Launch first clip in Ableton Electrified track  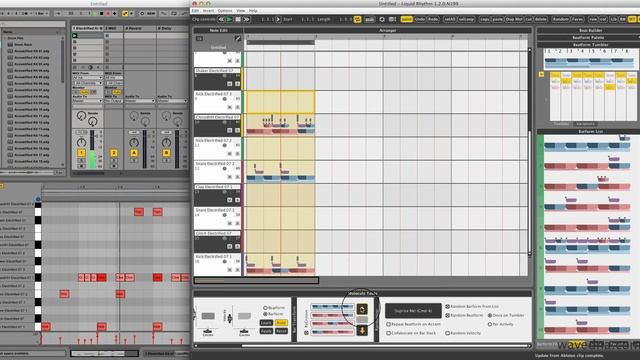[75, 36]
